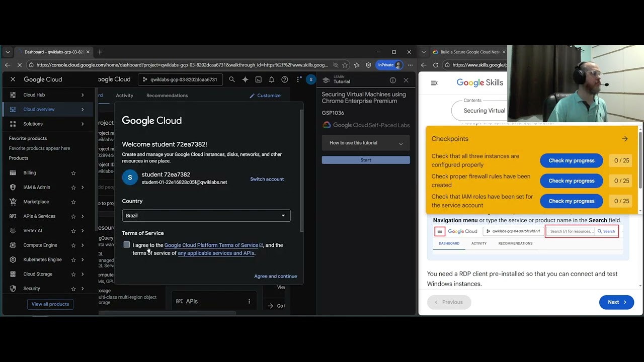
Task: Check progress for firewall rules created
Action: click(x=572, y=180)
